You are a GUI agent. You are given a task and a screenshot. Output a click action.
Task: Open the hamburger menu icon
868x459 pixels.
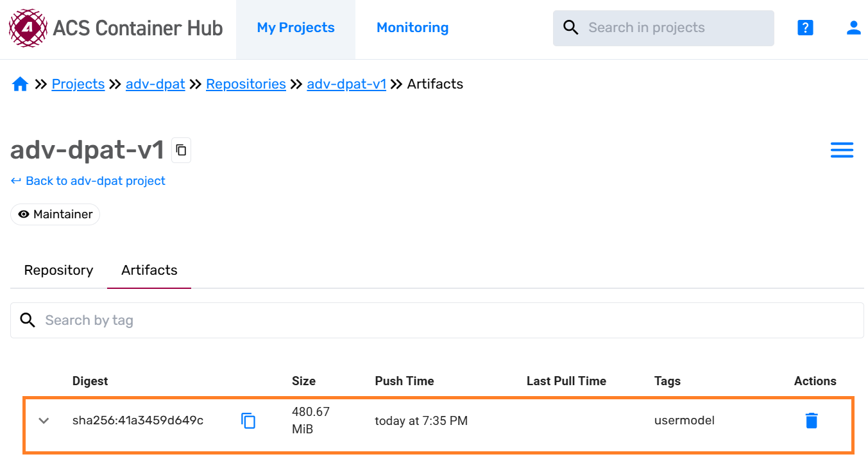(x=842, y=150)
